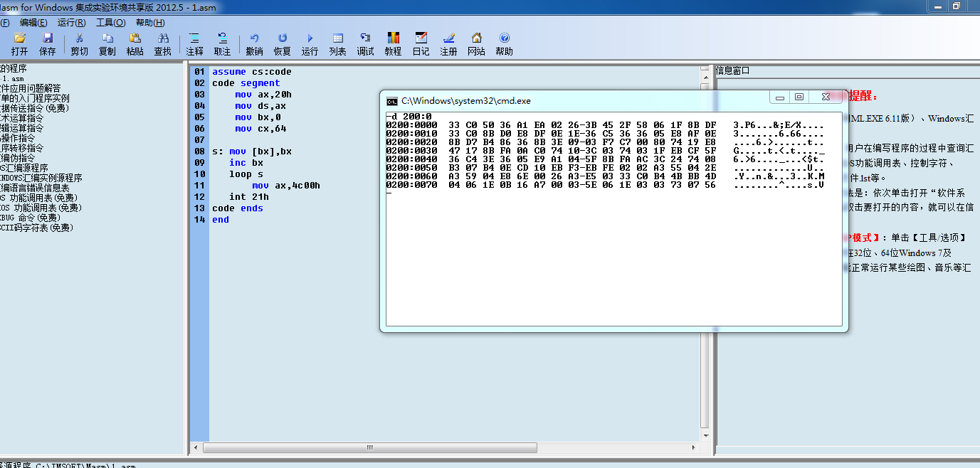Open 编语言错误信息表 tree entry
The height and width of the screenshot is (468, 980).
point(35,188)
